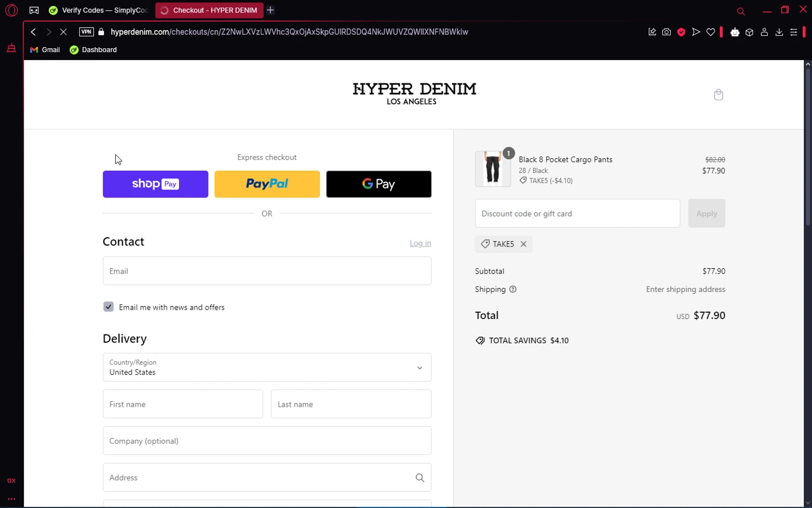Open the downloads icon
Viewport: 812px width, 508px height.
(779, 32)
